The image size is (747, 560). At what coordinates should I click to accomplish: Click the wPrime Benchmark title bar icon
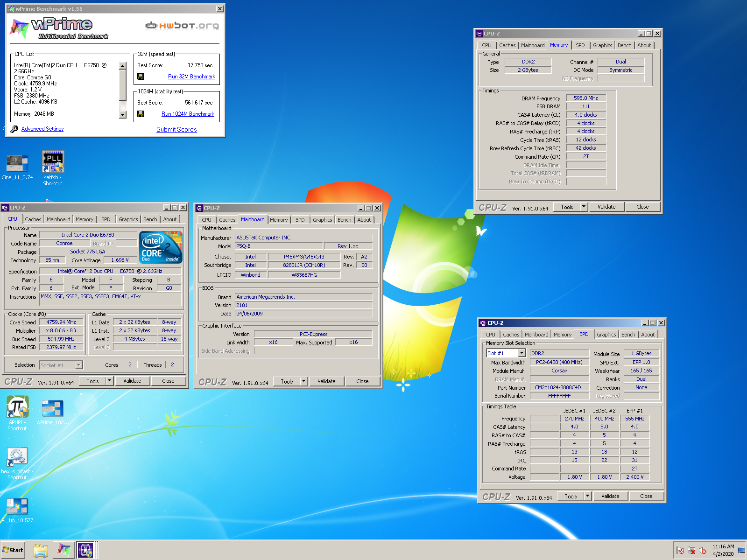click(x=11, y=9)
